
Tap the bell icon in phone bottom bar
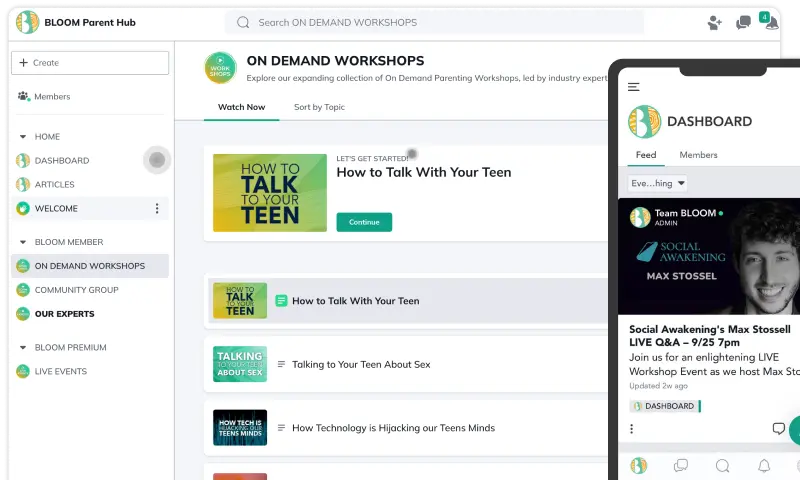[764, 465]
